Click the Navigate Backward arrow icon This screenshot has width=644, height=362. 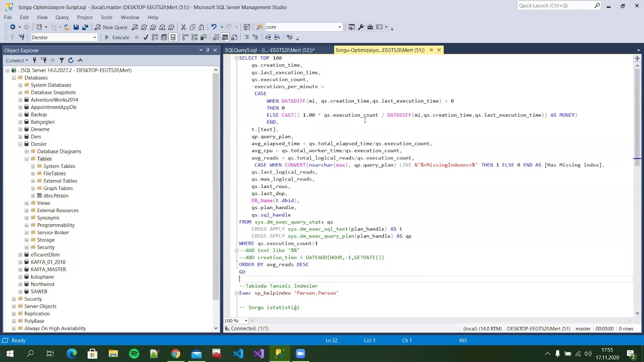tap(13, 27)
